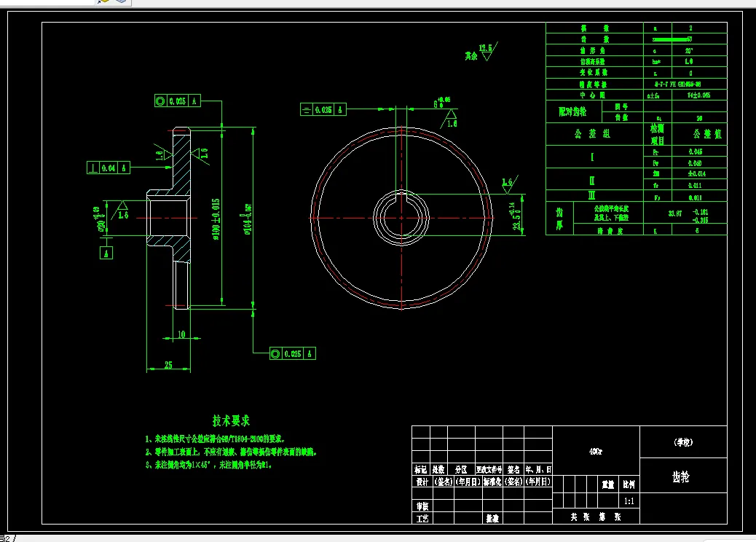This screenshot has height=542, width=756.
Task: Click the 共 张 第 张 sheet count cell
Action: [x=596, y=517]
